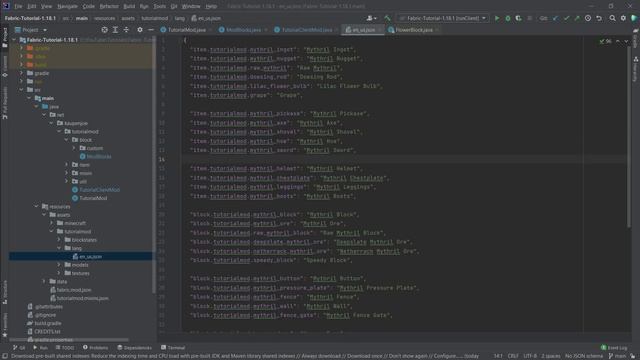The image size is (640, 360).
Task: Start debugging with the green bug icon
Action: [x=508, y=18]
